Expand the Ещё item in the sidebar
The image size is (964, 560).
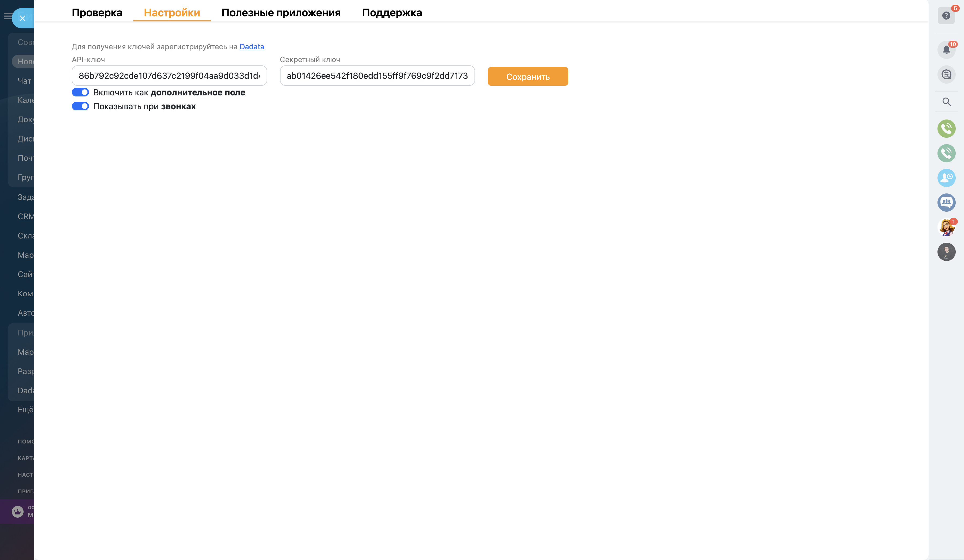[24, 409]
